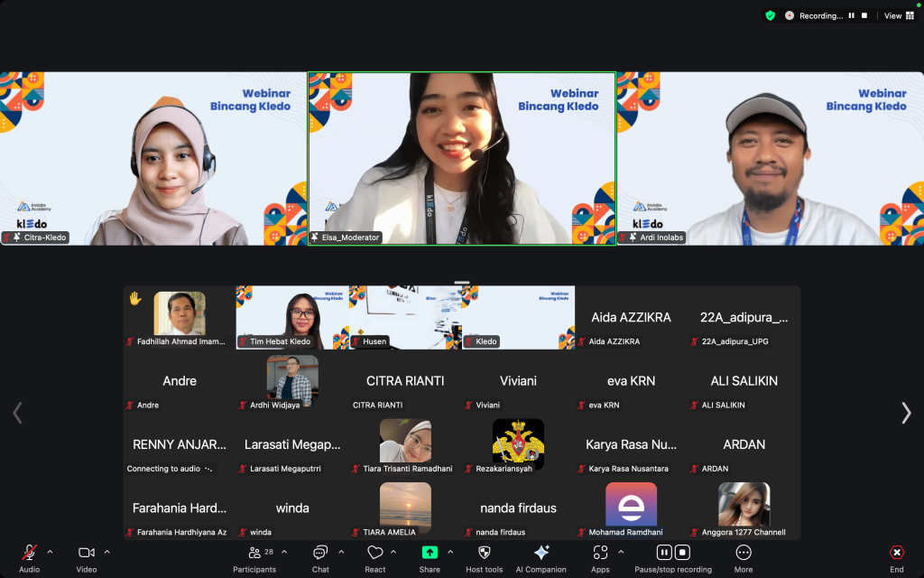Click Larasati Megaputrri participant tile
Viewport: 924px width, 578px height.
292,444
